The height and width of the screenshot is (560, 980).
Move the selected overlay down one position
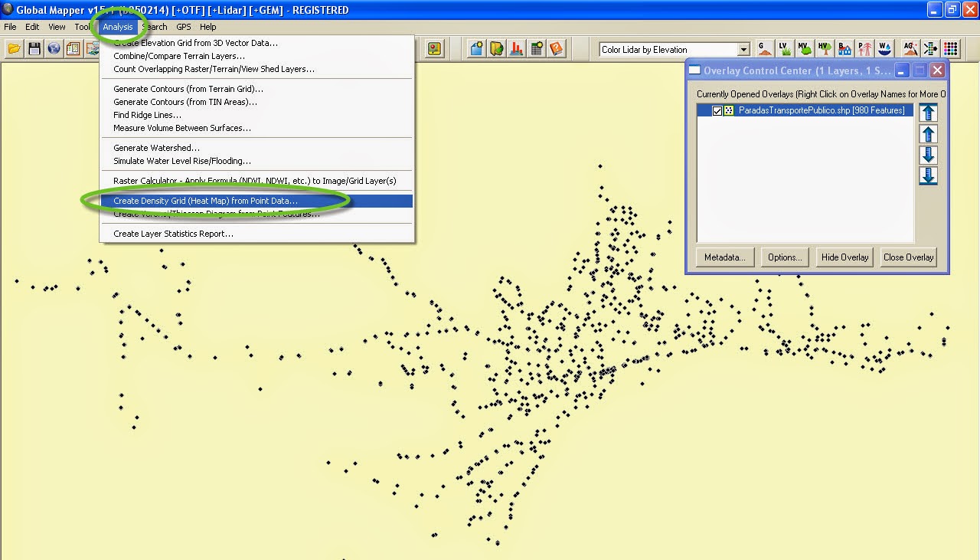(928, 155)
